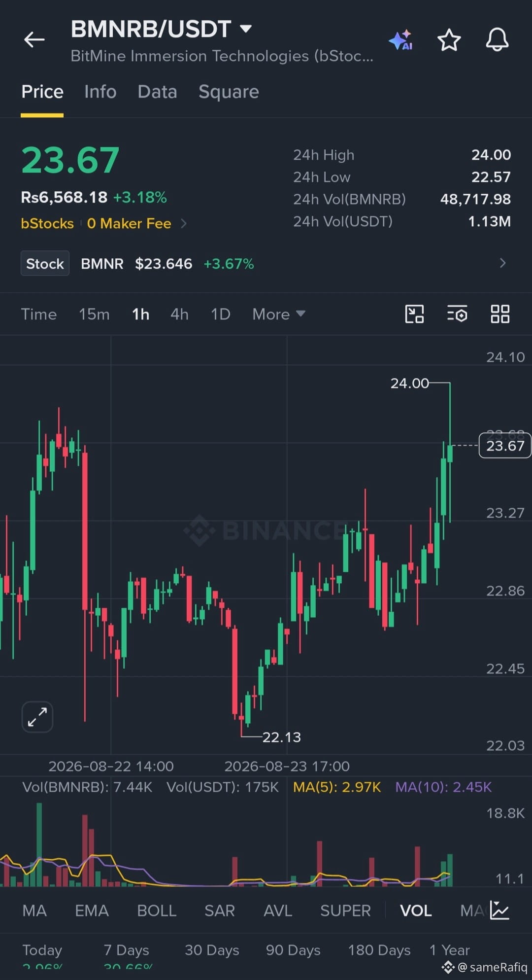The width and height of the screenshot is (532, 980).
Task: Open price alerts bell icon
Action: tap(497, 40)
